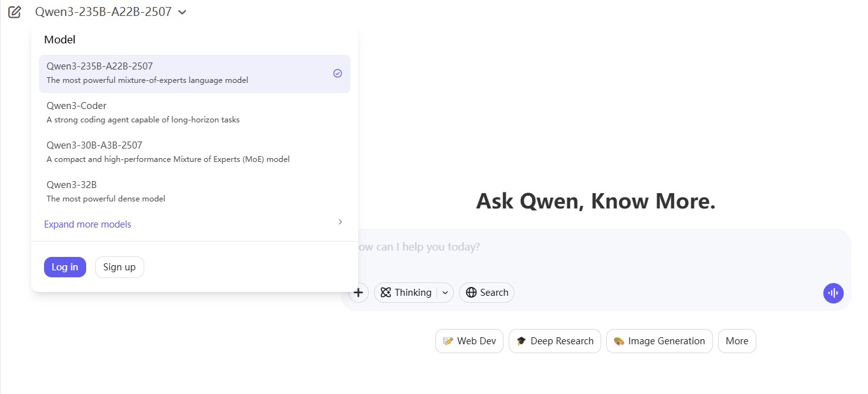Select the Qwen3-235B-A22B-2507 model option
Image resolution: width=868 pixels, height=394 pixels.
pyautogui.click(x=195, y=73)
